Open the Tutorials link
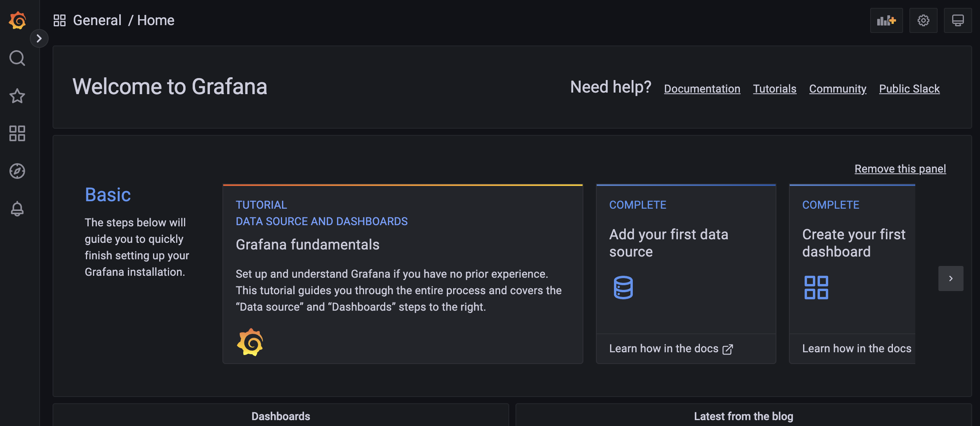Viewport: 980px width, 426px height. click(x=774, y=89)
